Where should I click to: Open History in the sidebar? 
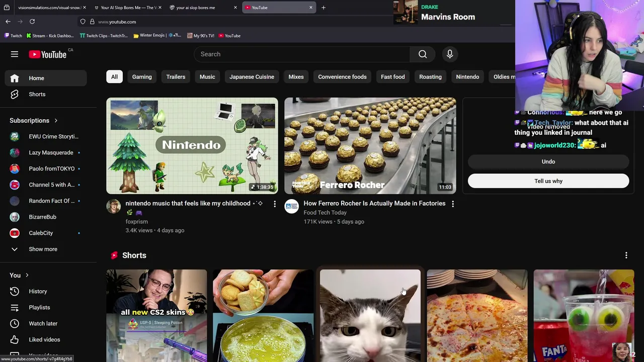coord(46,291)
